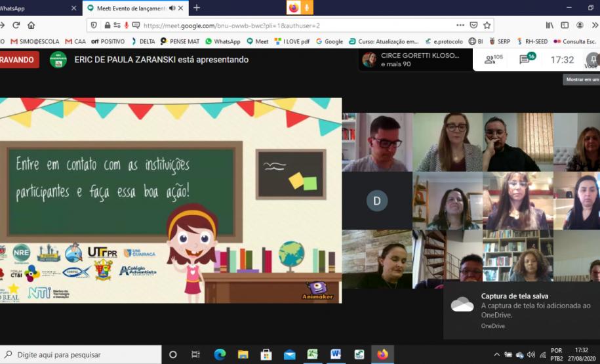The height and width of the screenshot is (364, 600).
Task: Mute the Meet tab audio icon
Action: point(172,8)
